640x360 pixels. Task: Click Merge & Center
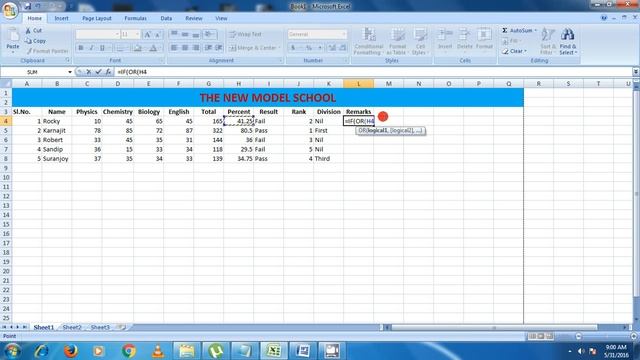[x=254, y=48]
